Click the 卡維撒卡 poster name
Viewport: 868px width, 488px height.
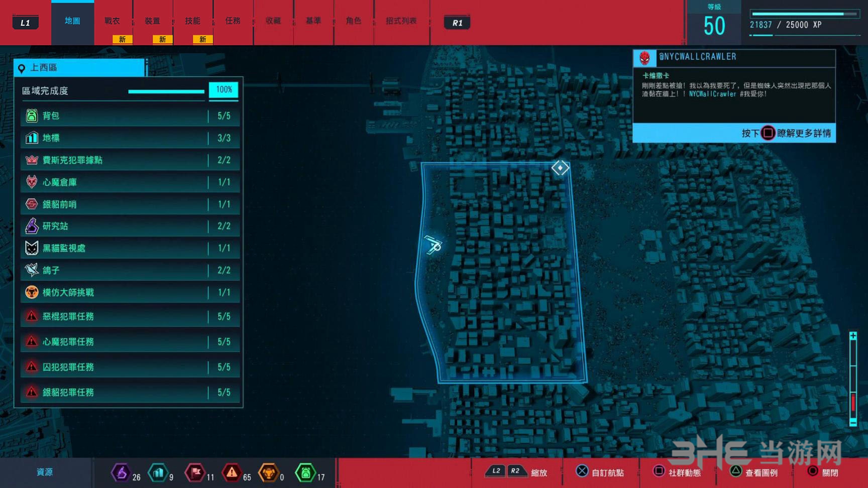pos(656,76)
